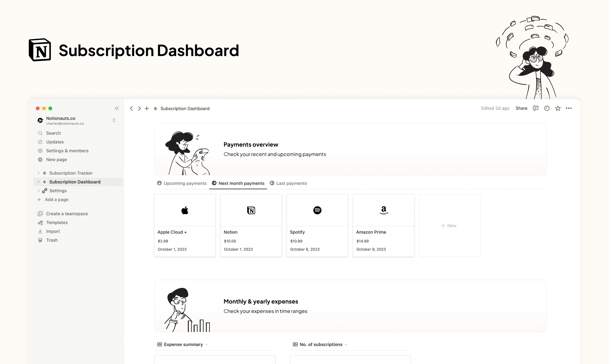The height and width of the screenshot is (364, 609).
Task: Switch to Upcoming payments tab
Action: [182, 183]
